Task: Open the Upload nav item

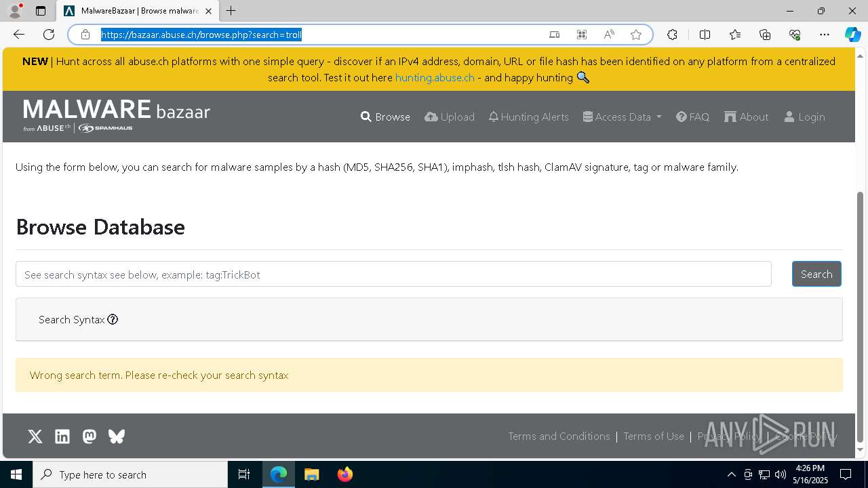Action: tap(450, 117)
